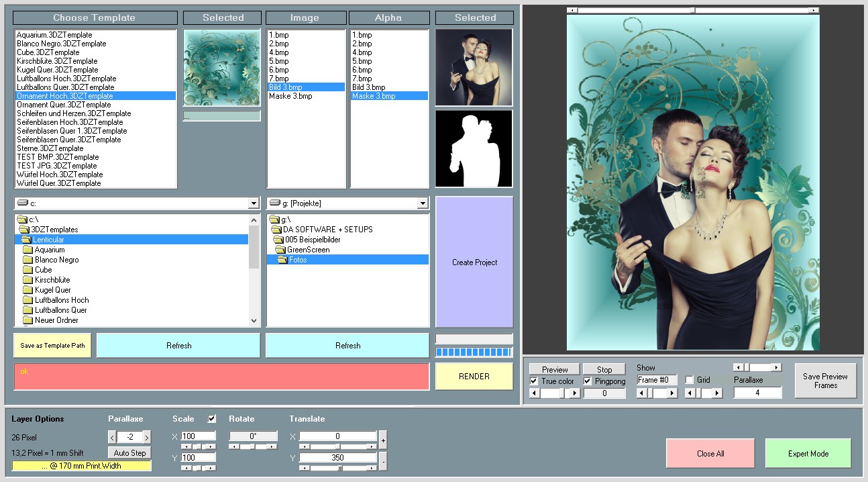The image size is (868, 482).
Task: Click the minus button beside Translate Y
Action: pyautogui.click(x=382, y=462)
